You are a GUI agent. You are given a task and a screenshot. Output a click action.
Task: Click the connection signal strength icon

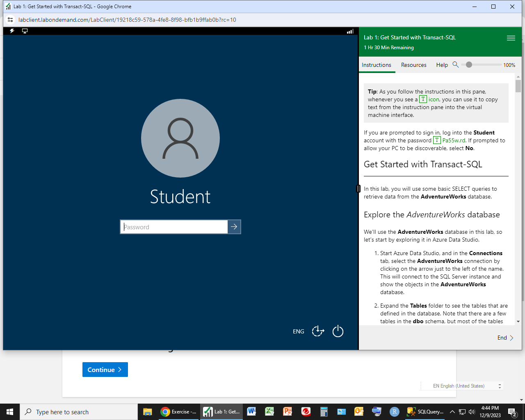point(350,31)
